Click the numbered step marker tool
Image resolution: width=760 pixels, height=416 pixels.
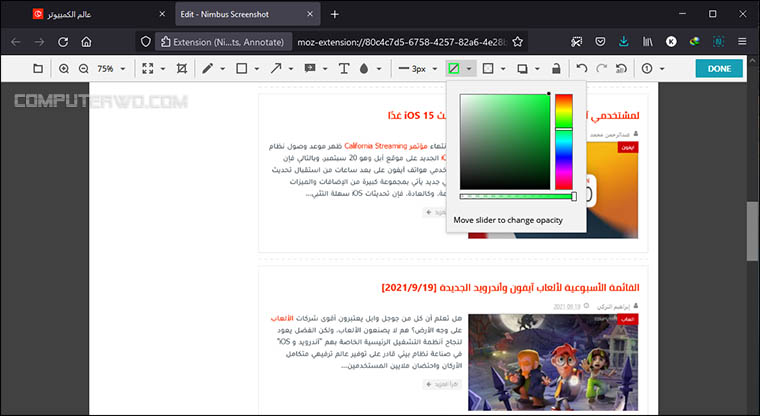click(647, 69)
